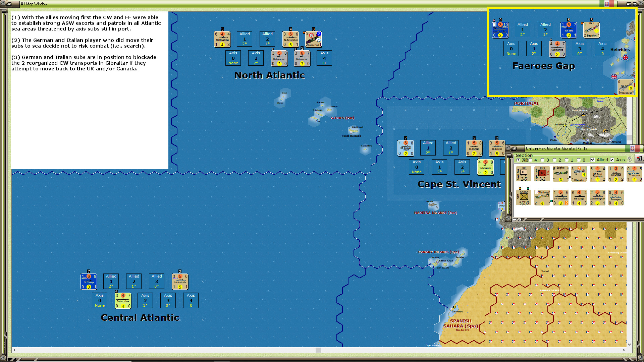Click the highlighted Submarine in Cape St. Vincent
The image size is (644, 362).
485,167
